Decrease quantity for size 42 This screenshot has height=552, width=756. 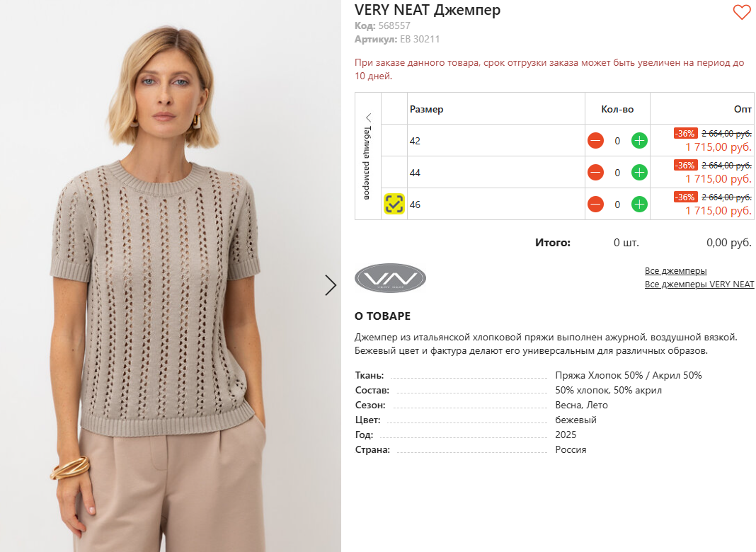(x=596, y=141)
